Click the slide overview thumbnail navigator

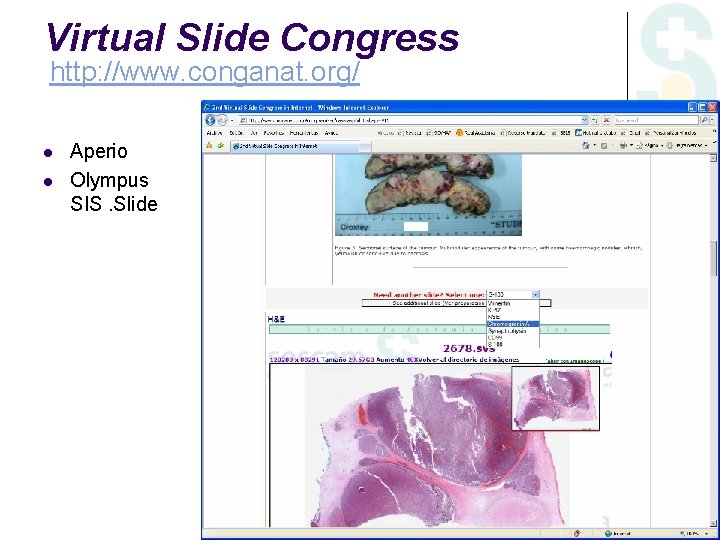(556, 399)
